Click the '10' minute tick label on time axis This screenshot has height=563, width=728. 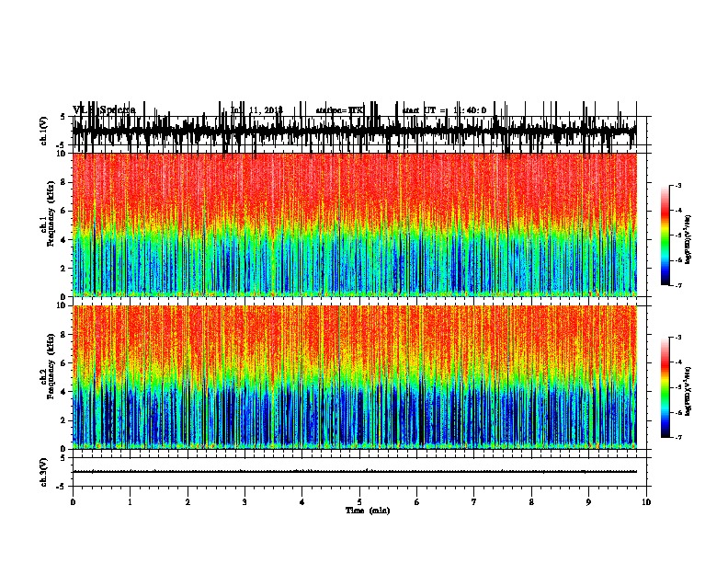pyautogui.click(x=646, y=502)
